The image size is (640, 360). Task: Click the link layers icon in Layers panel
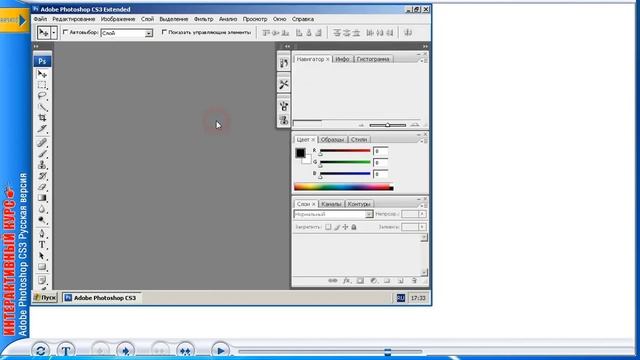pyautogui.click(x=333, y=281)
